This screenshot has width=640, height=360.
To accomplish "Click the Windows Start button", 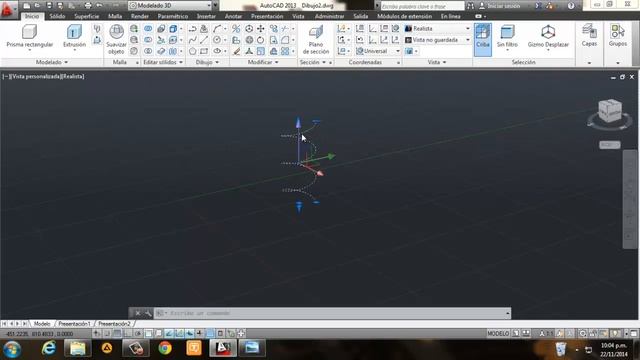I will (12, 349).
